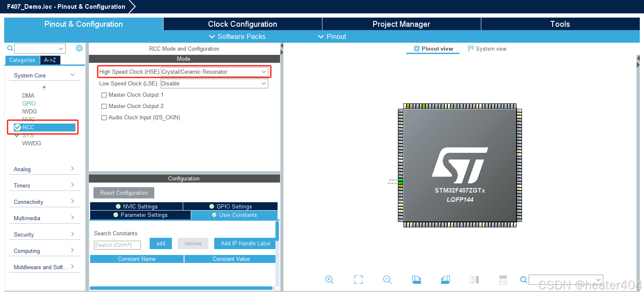The image size is (644, 296).
Task: Click the Reset Configuration button
Action: (x=124, y=193)
